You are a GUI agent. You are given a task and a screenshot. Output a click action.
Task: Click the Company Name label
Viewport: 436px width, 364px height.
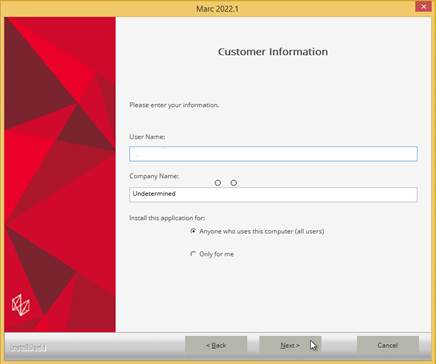pos(154,176)
